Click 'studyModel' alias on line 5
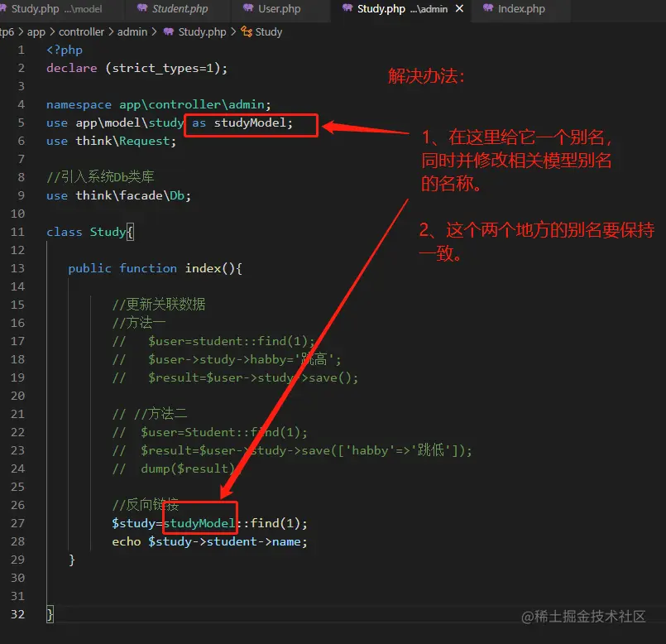The image size is (666, 644). pyautogui.click(x=250, y=123)
